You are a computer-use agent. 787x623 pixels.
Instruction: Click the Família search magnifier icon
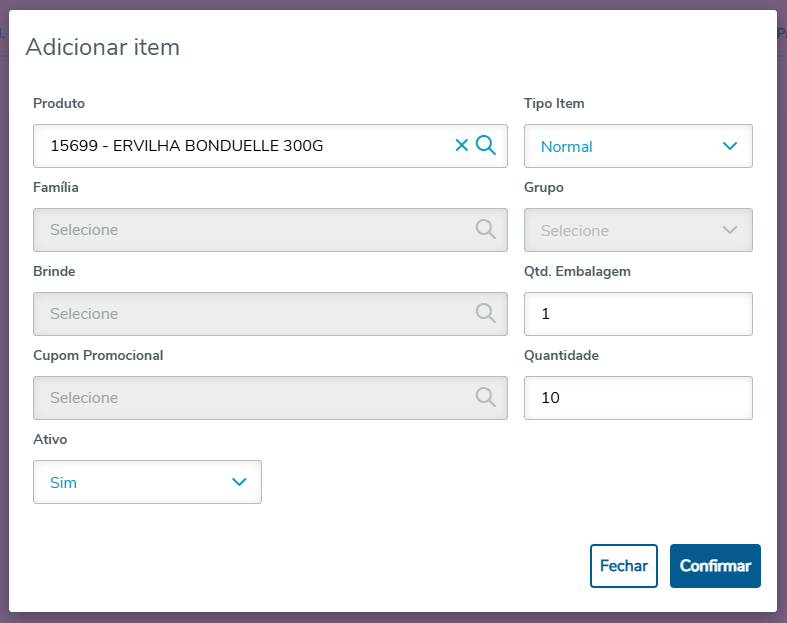(x=486, y=230)
